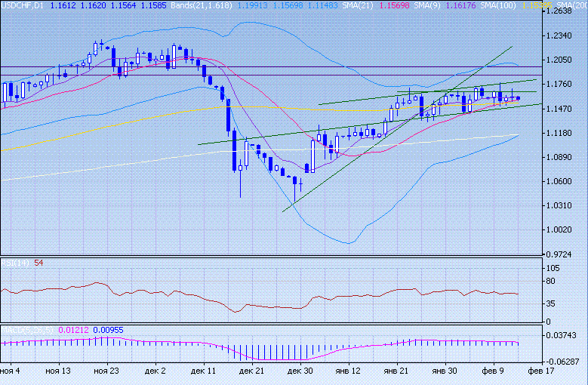This screenshot has height=385, width=588.
Task: Select the 1.1760 price axis value
Action: point(560,85)
